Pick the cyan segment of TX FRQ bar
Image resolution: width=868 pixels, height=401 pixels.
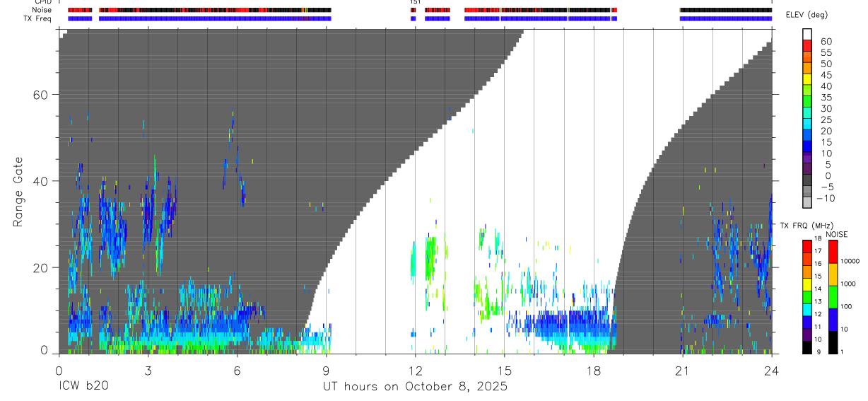[x=807, y=309]
